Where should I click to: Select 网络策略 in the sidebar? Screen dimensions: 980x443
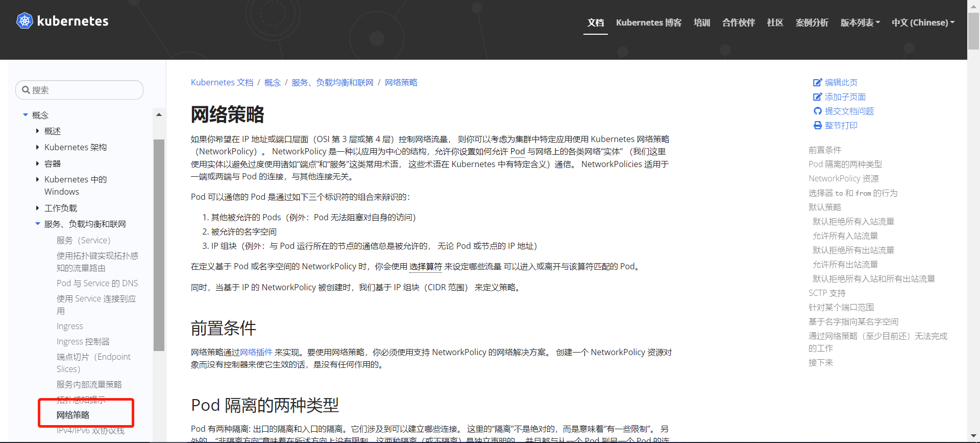73,415
